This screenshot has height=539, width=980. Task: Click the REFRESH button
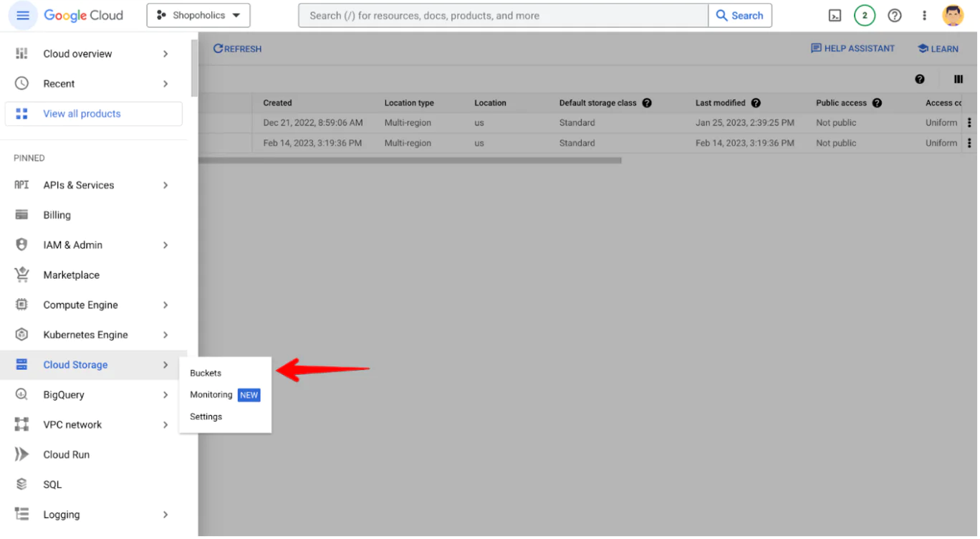pyautogui.click(x=237, y=48)
